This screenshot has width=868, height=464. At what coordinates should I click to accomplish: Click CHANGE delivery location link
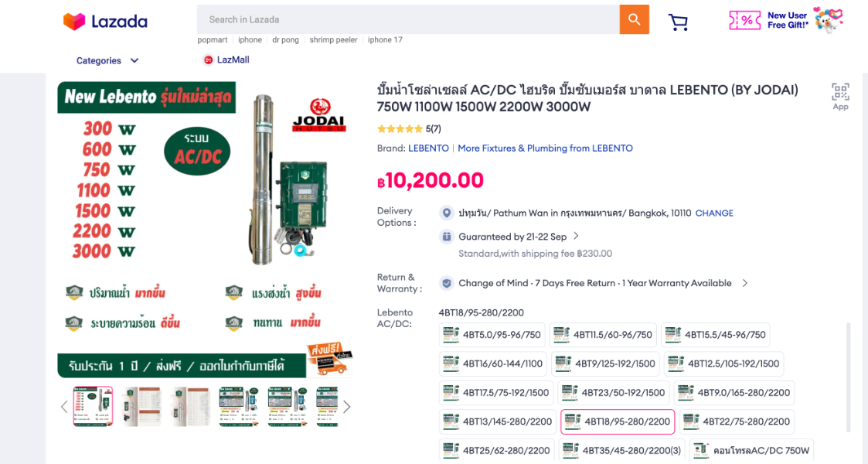pos(714,213)
